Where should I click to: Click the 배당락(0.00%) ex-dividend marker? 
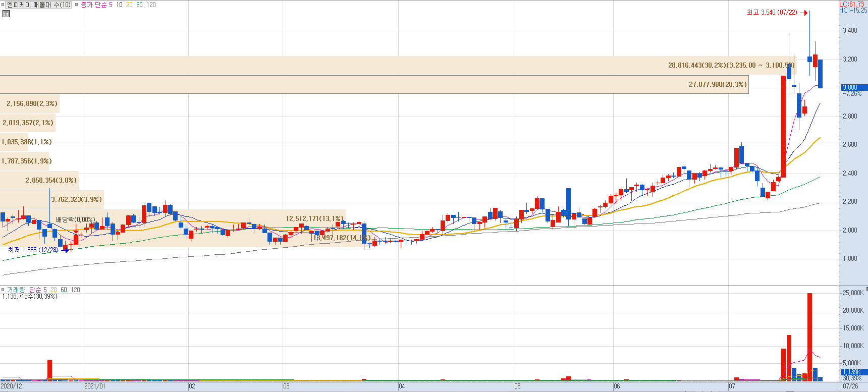point(75,219)
